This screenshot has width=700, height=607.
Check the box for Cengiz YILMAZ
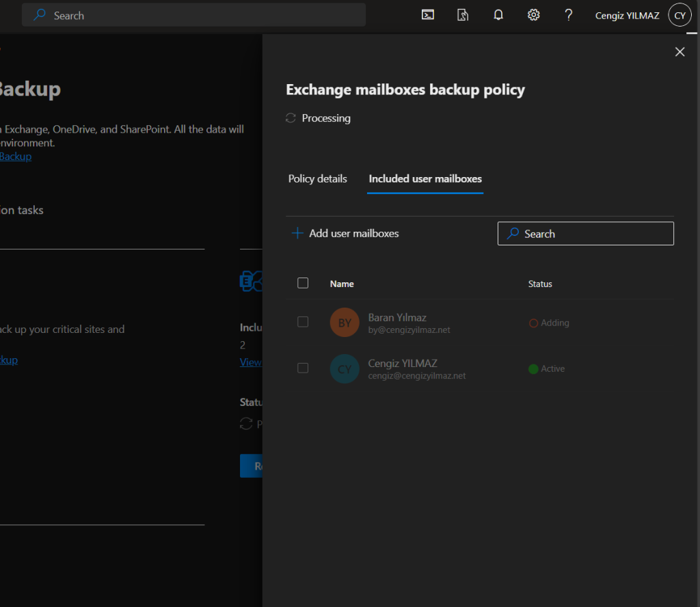coord(303,368)
